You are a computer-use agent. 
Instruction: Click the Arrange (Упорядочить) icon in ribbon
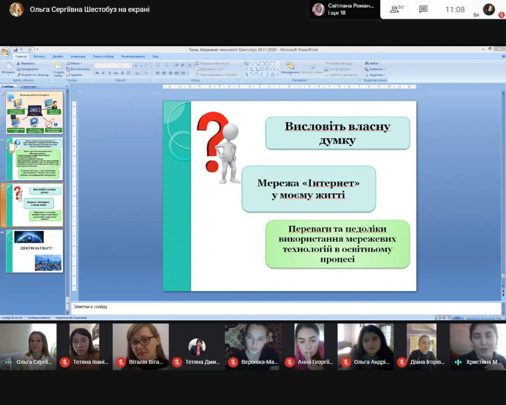tap(290, 67)
